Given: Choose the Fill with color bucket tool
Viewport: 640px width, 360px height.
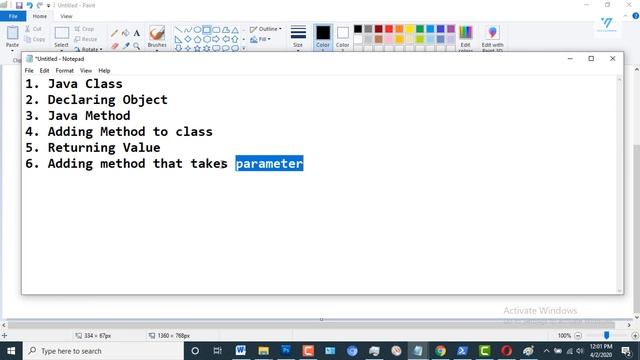Looking at the screenshot, I should 126,33.
